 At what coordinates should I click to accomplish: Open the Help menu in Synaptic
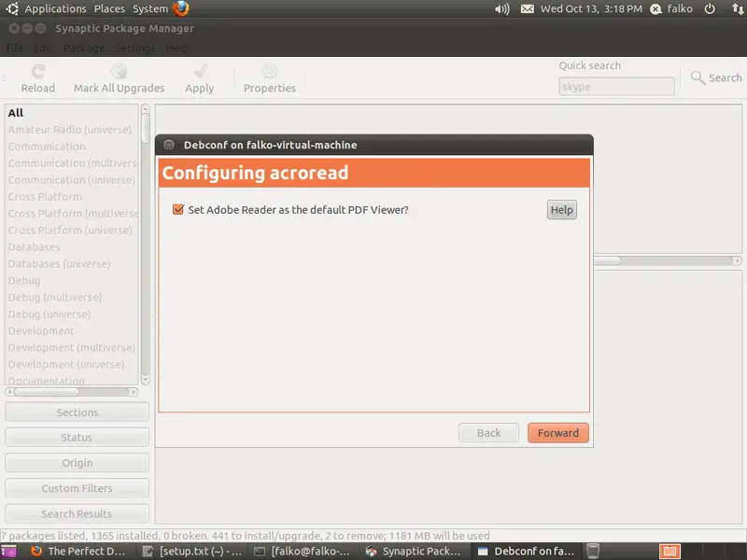click(176, 49)
